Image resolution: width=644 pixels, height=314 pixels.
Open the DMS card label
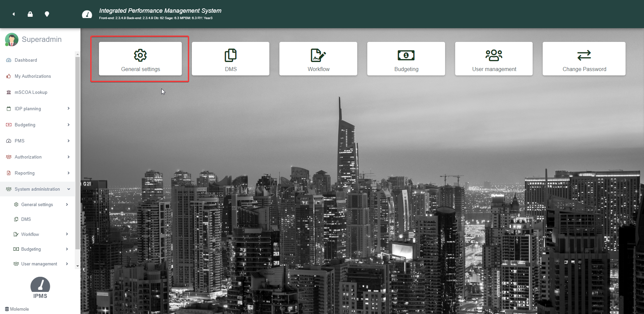coord(231,69)
